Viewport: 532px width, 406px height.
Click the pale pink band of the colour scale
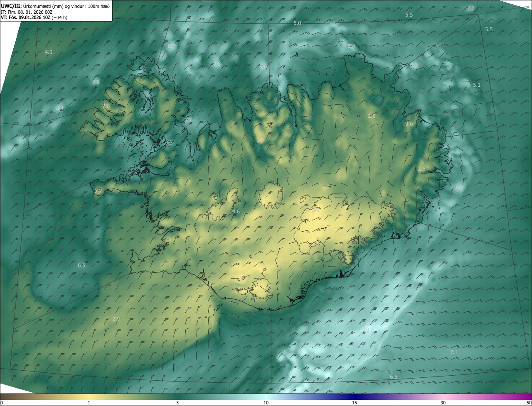pyautogui.click(x=443, y=396)
